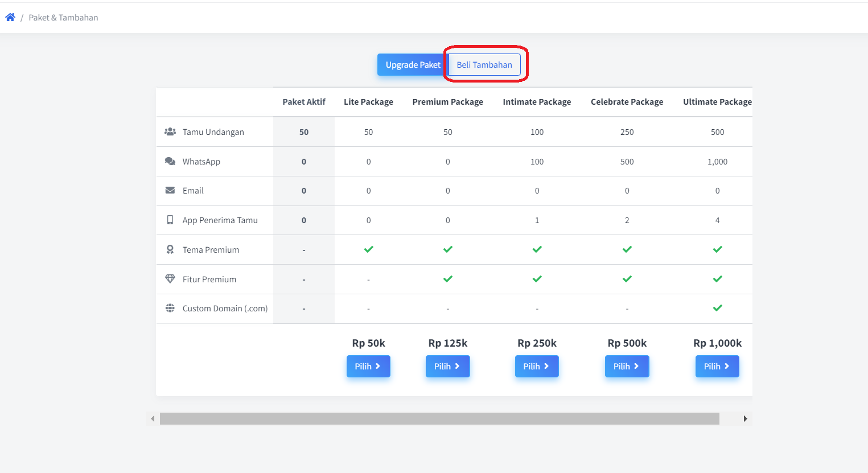This screenshot has width=868, height=473.
Task: Click the Tema Premium row label
Action: (x=211, y=250)
